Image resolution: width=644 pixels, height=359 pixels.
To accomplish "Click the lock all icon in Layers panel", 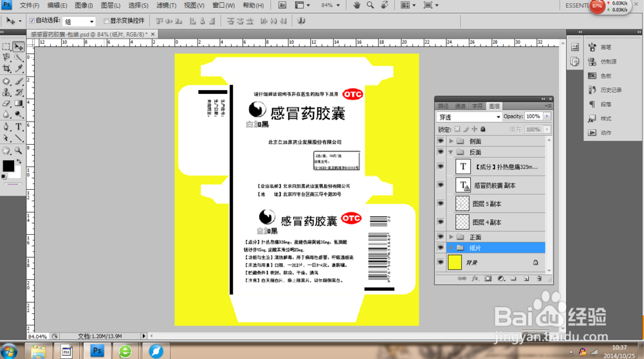I will coord(483,129).
